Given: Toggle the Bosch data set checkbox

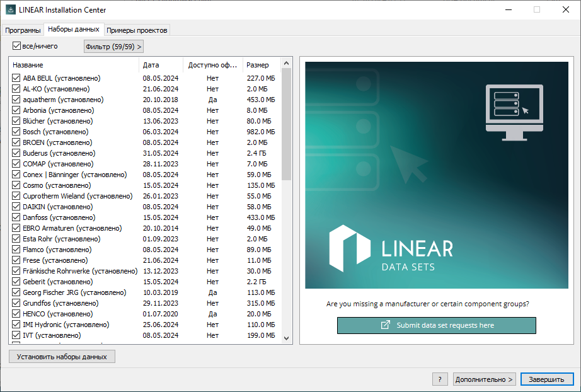Looking at the screenshot, I should tap(16, 132).
